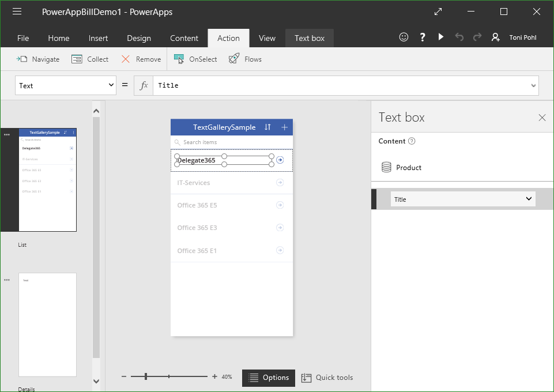Close the Text box panel

(541, 118)
